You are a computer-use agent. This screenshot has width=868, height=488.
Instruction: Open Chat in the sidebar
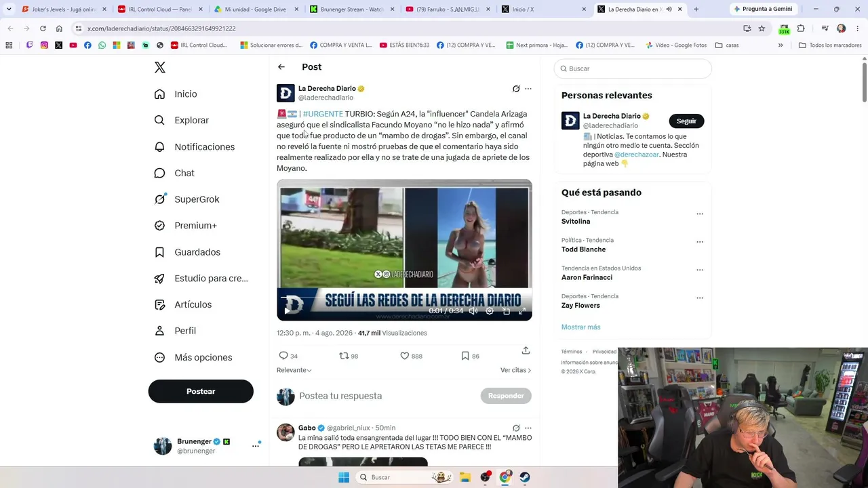[x=174, y=173]
